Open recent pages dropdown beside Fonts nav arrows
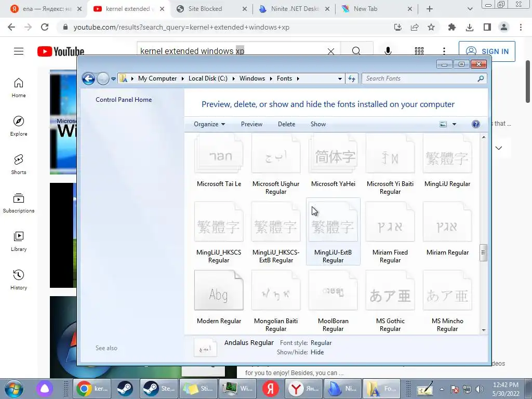The image size is (532, 399). [113, 79]
